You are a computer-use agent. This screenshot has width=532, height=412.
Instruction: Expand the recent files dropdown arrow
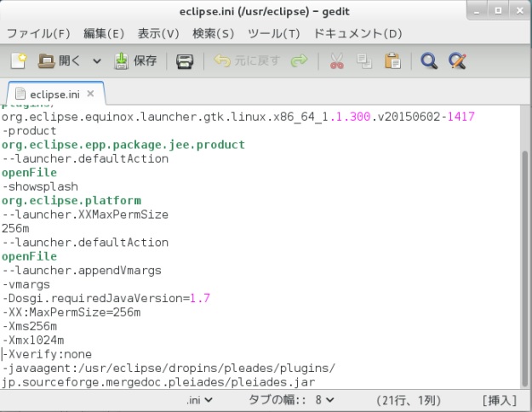(x=96, y=61)
